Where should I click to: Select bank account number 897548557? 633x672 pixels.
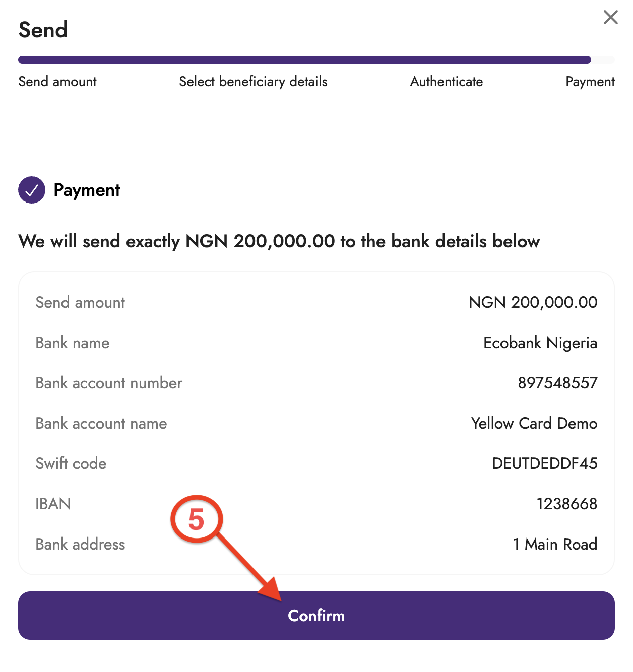tap(558, 383)
